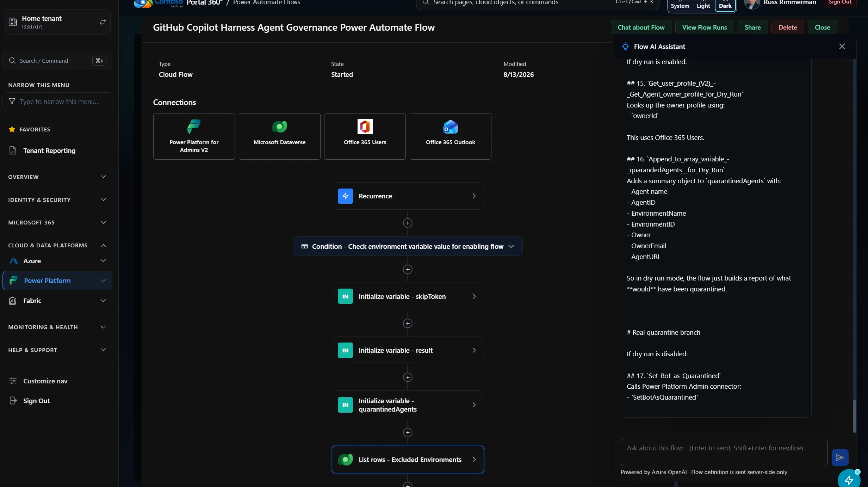
Task: Expand the Identity & Security section
Action: [57, 200]
